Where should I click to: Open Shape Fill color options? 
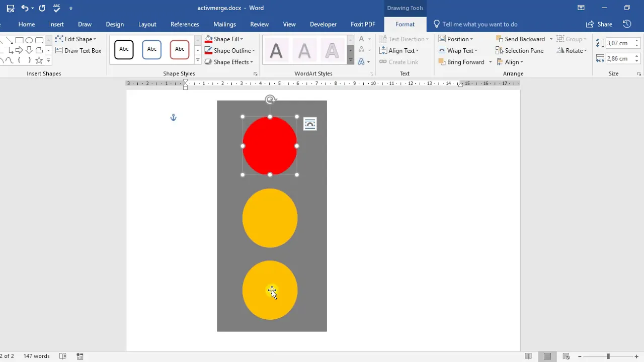click(x=224, y=39)
